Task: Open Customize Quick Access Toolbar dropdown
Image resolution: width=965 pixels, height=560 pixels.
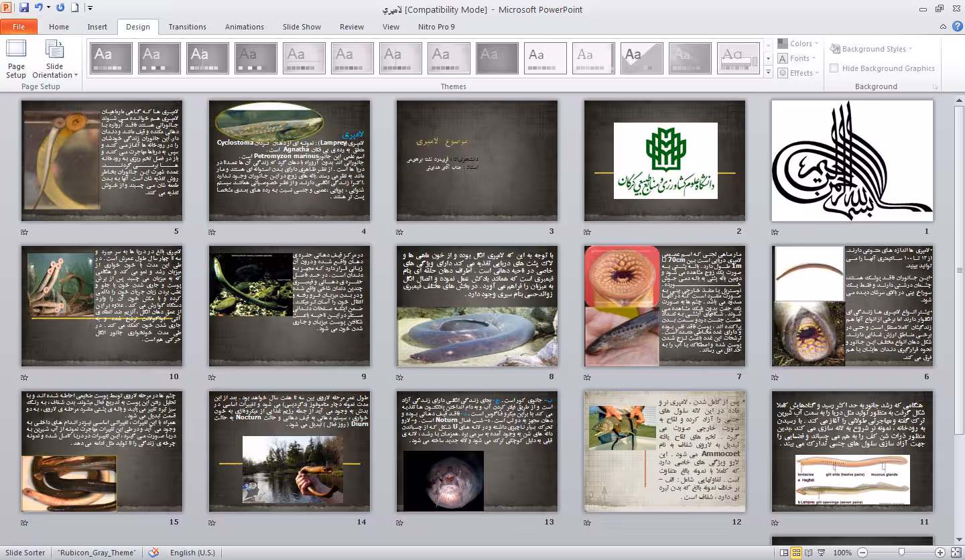Action: (90, 8)
